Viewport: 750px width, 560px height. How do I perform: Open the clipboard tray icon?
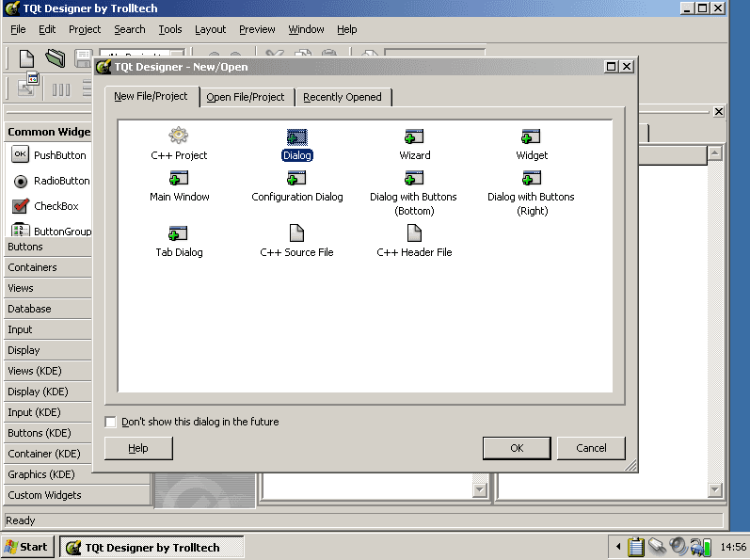click(x=636, y=547)
